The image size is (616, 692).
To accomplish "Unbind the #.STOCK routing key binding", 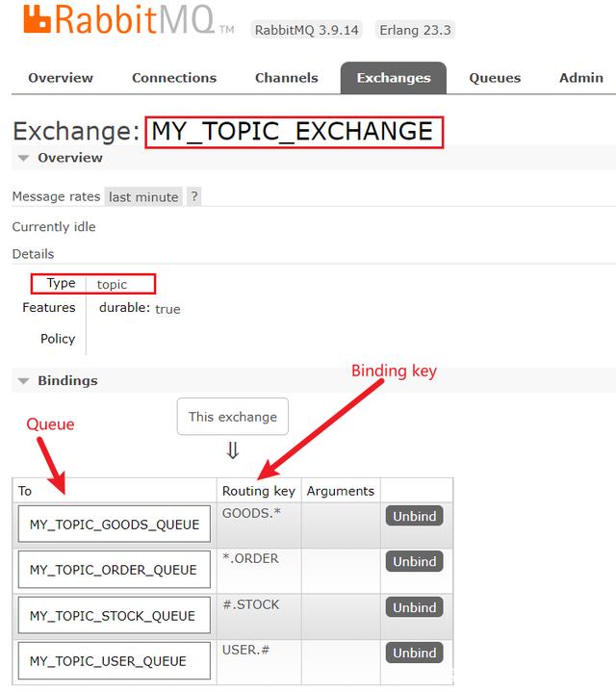I will point(414,607).
